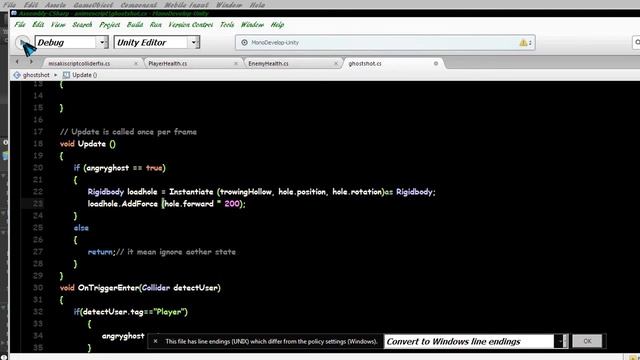The image size is (640, 360).
Task: Click the OK button in line endings bar
Action: (587, 341)
